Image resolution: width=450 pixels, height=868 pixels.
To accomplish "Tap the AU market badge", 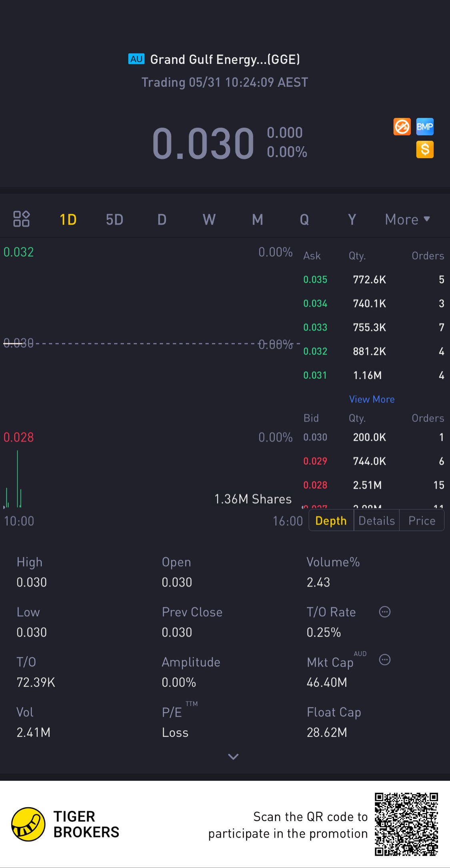I will (136, 59).
